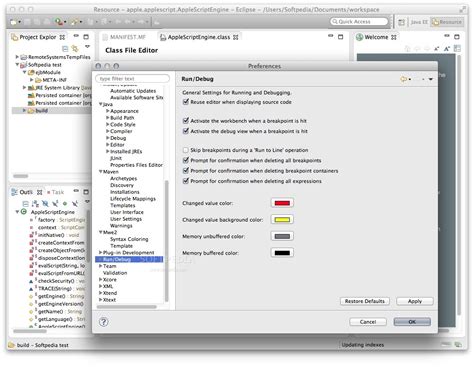
Task: Close the AppleScriptEngine.class editor tab
Action: [x=236, y=37]
